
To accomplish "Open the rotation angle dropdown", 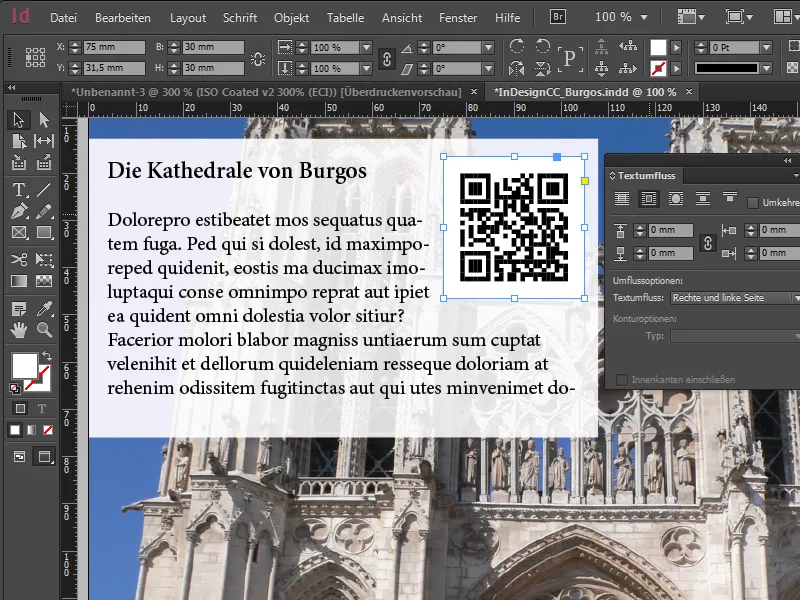I will (488, 47).
